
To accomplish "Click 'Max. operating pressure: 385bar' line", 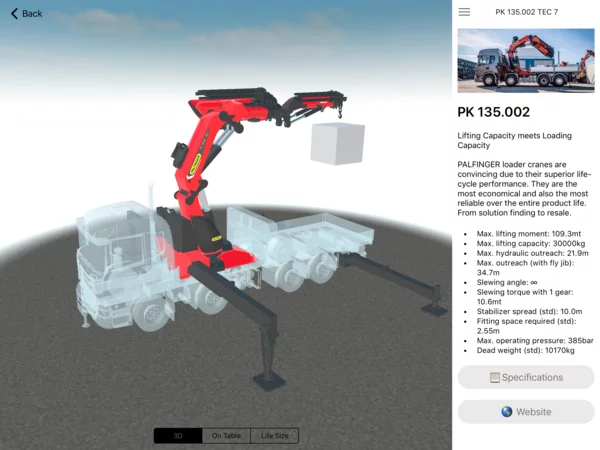I will (x=535, y=340).
